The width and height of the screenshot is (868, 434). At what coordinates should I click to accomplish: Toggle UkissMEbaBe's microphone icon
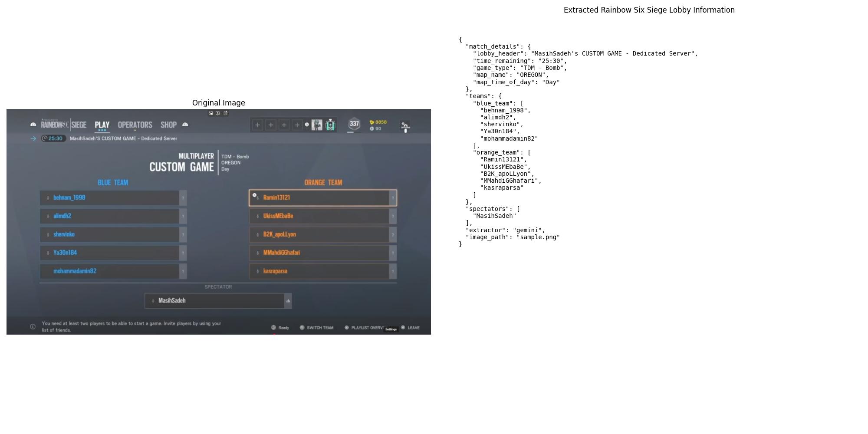[258, 216]
